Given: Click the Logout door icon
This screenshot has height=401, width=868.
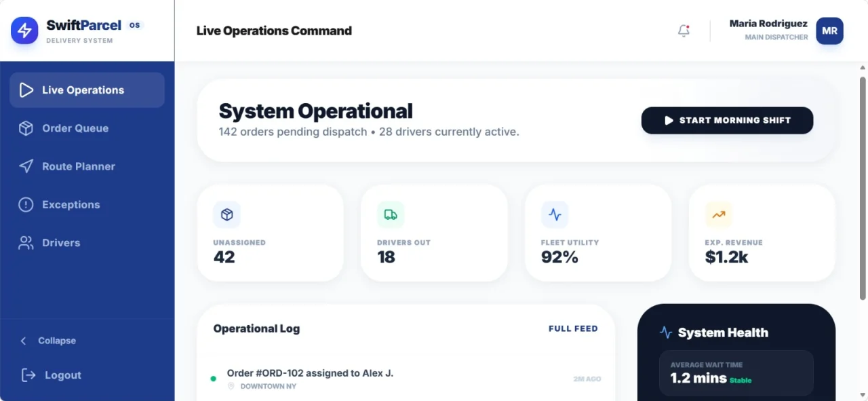Looking at the screenshot, I should point(28,375).
